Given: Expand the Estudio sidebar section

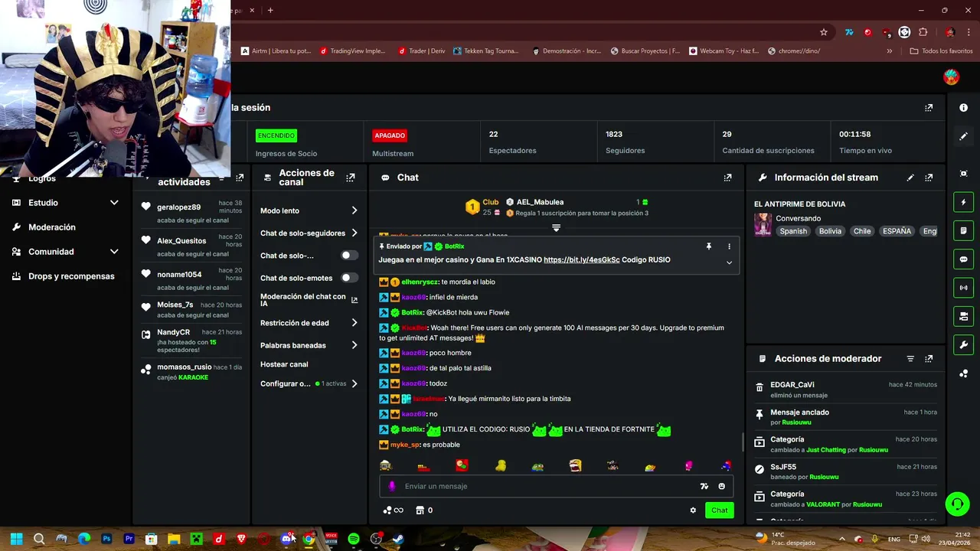Looking at the screenshot, I should pos(114,203).
